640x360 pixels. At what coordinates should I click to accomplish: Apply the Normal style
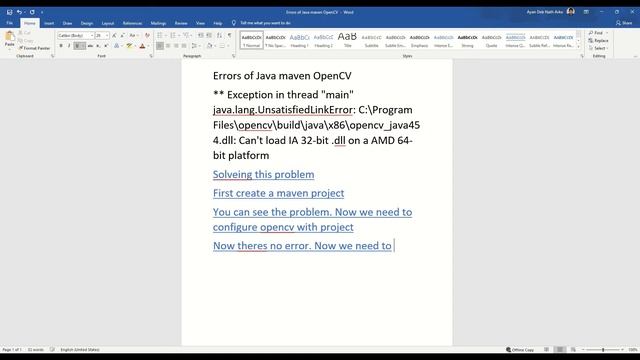tap(251, 40)
